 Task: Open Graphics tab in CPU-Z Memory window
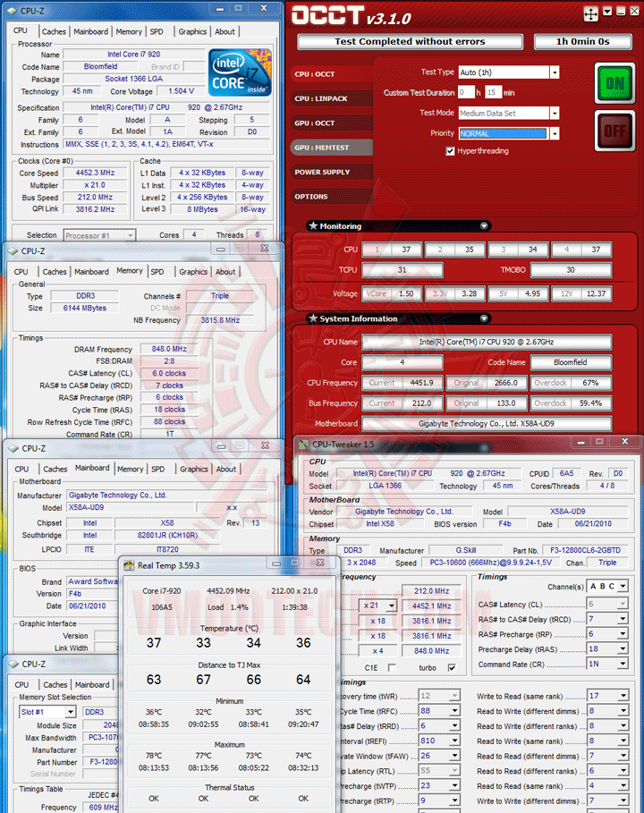pyautogui.click(x=193, y=272)
